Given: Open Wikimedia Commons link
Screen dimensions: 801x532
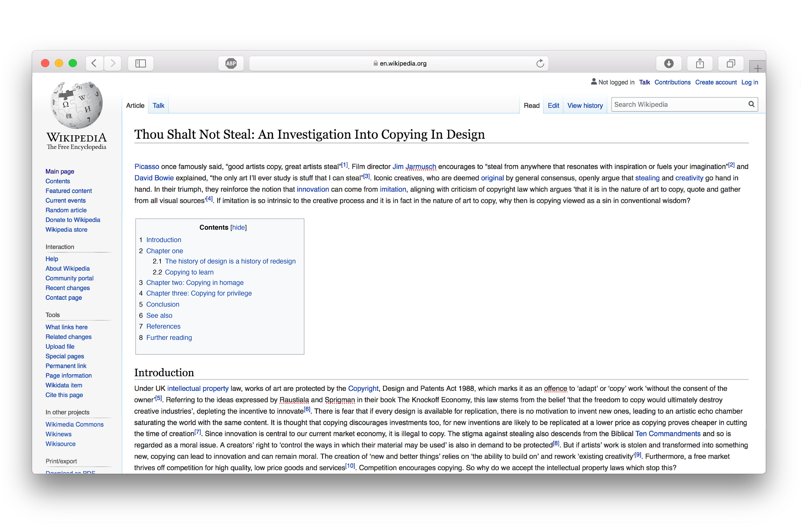Looking at the screenshot, I should click(74, 424).
